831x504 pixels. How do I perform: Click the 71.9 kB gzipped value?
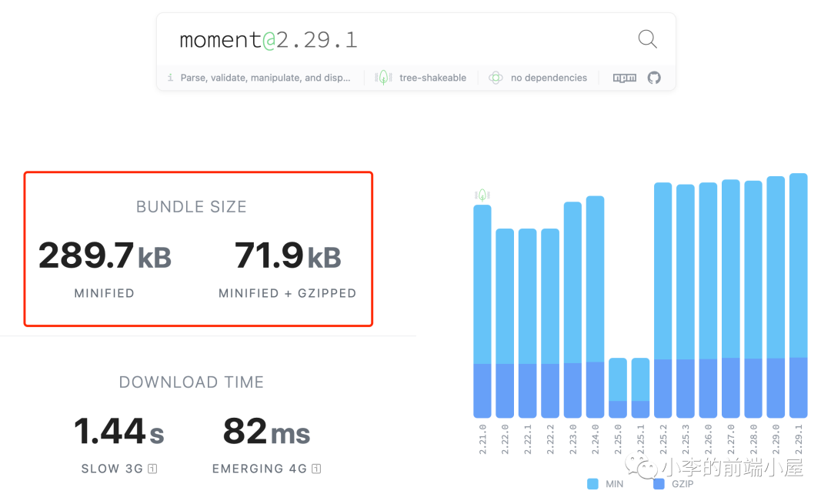coord(288,255)
